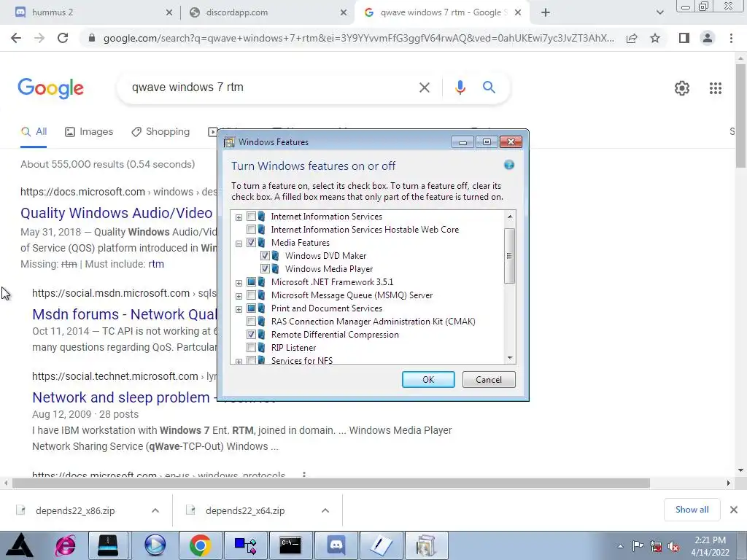This screenshot has height=560, width=747.
Task: Cancel the Windows Features dialog
Action: click(489, 379)
